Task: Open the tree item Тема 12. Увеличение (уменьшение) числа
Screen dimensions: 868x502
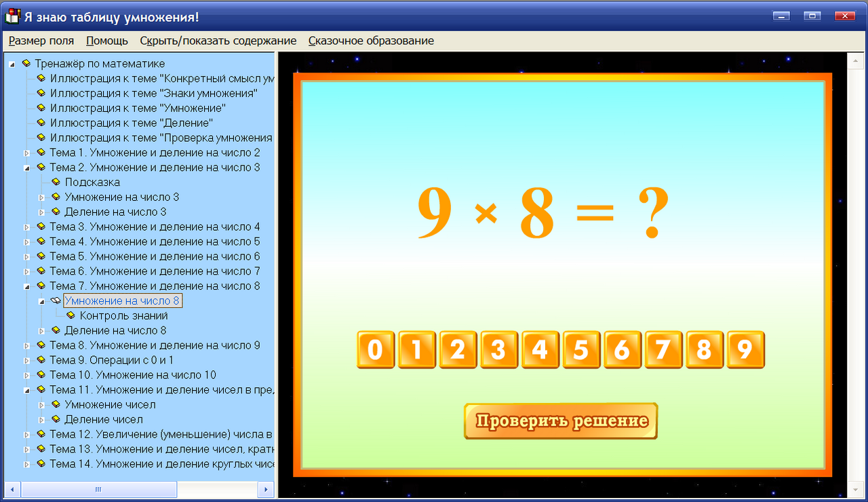Action: coord(161,434)
